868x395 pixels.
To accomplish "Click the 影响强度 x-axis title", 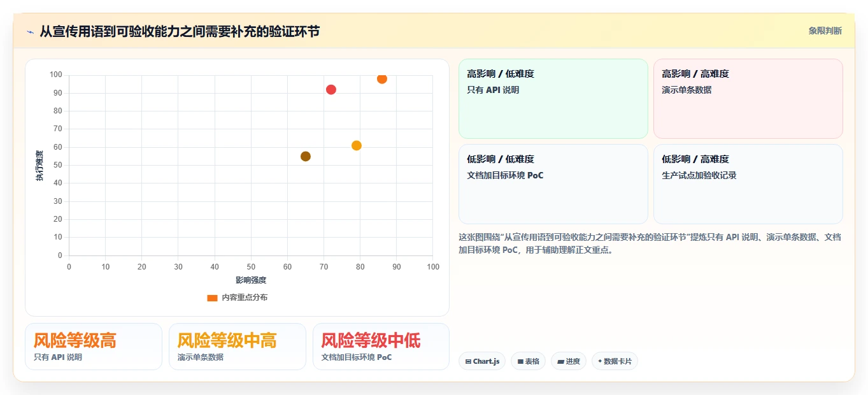I will click(251, 280).
